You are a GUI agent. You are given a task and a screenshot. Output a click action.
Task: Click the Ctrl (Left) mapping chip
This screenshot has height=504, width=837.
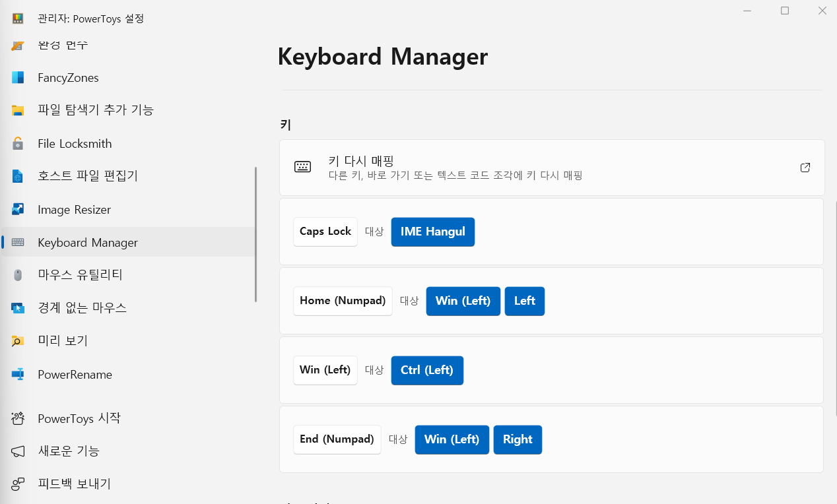(427, 370)
